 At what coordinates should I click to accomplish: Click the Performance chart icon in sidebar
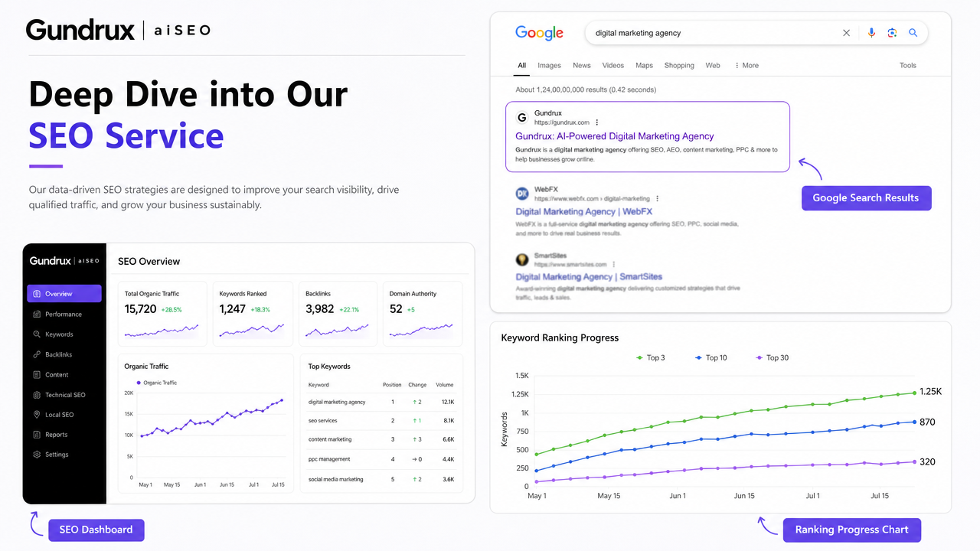pos(37,314)
